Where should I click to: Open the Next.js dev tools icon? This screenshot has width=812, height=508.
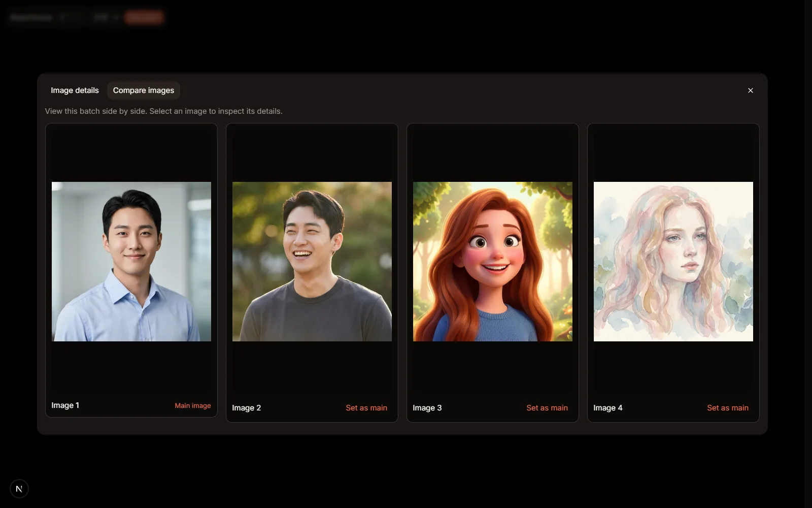pyautogui.click(x=19, y=489)
